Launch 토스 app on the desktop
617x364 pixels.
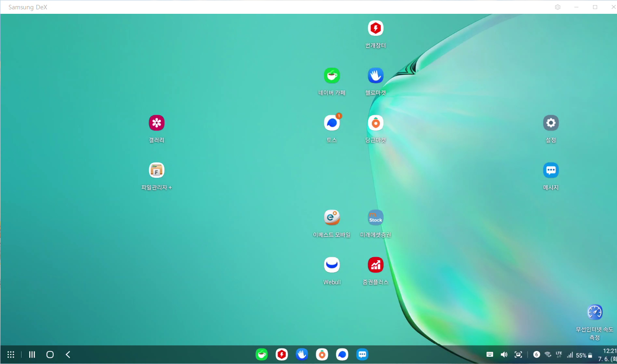tap(332, 123)
